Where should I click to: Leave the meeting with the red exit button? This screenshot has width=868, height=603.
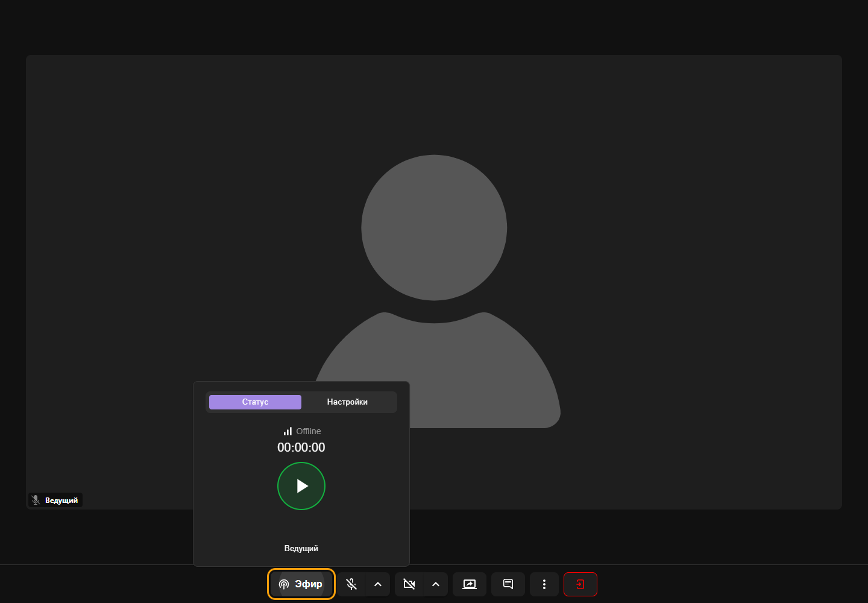tap(580, 584)
